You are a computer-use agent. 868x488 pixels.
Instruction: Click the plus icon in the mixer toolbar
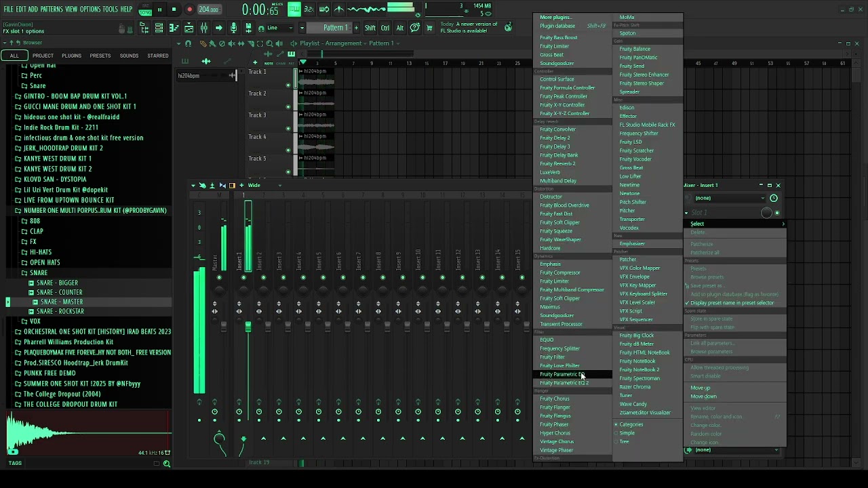coord(241,185)
